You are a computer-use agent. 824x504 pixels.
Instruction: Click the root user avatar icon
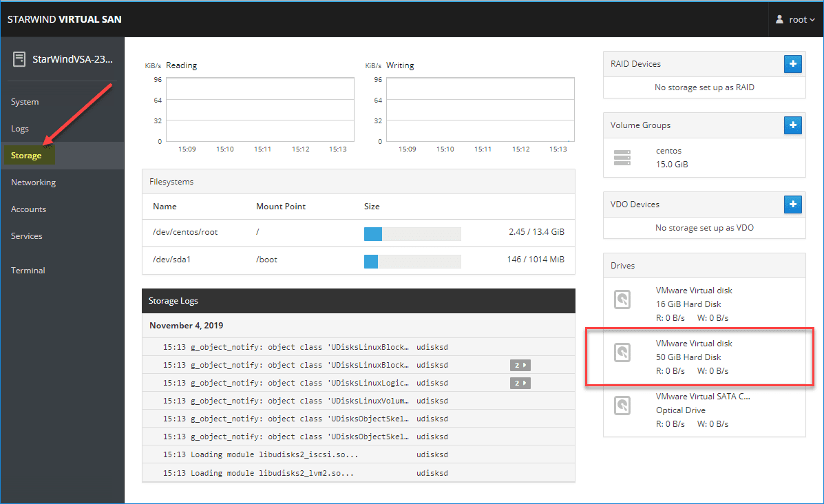coord(779,19)
